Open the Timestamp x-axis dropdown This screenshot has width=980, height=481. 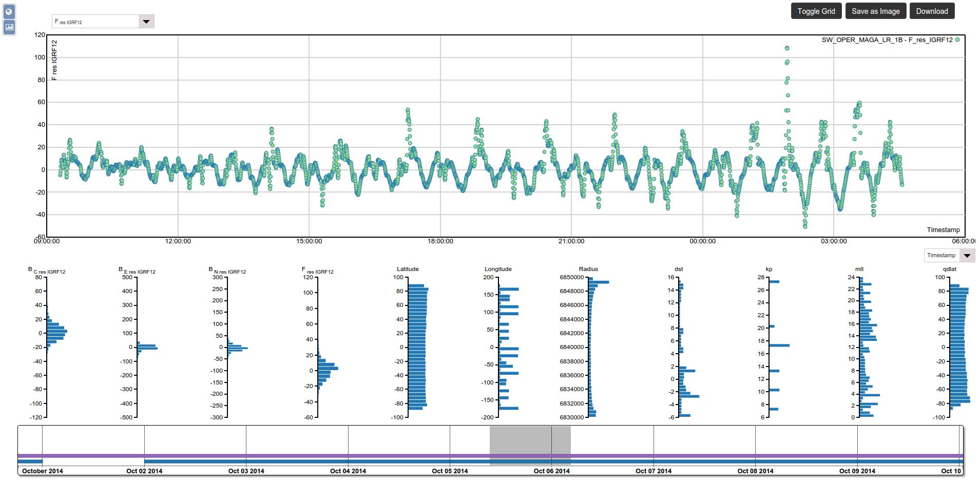[949, 255]
